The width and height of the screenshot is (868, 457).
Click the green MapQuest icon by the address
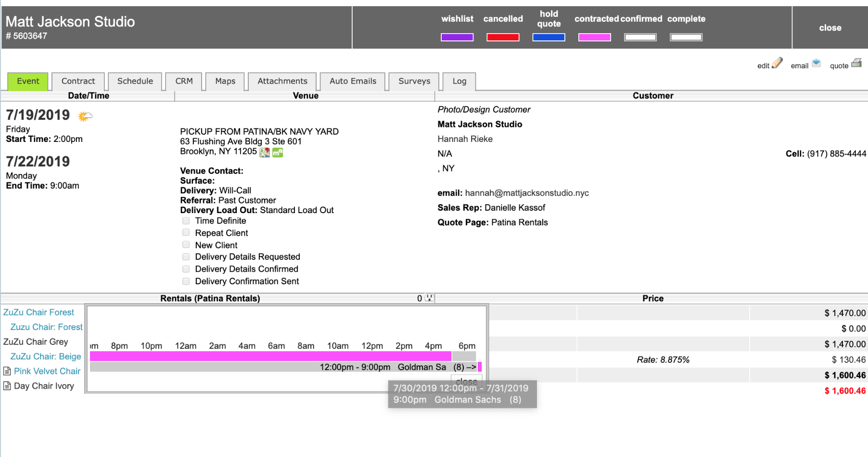point(278,152)
